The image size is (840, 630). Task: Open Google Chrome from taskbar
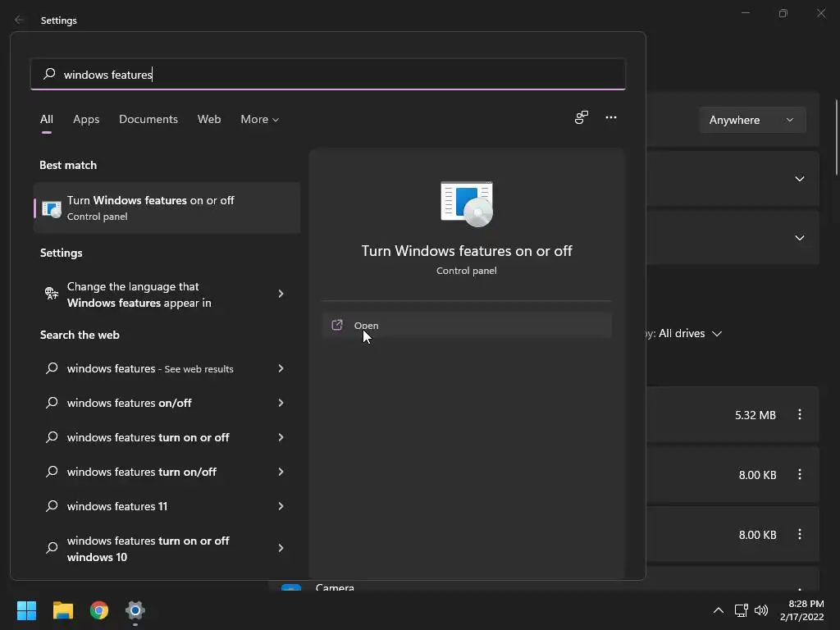pyautogui.click(x=99, y=610)
